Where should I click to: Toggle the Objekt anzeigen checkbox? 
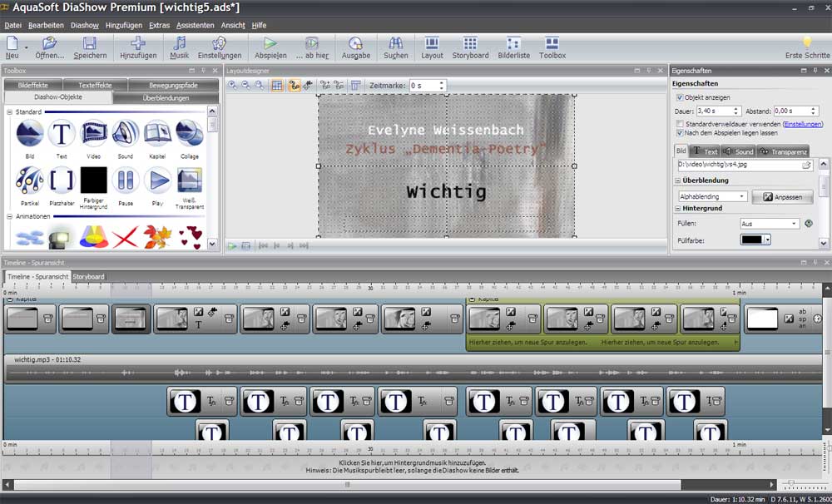680,97
